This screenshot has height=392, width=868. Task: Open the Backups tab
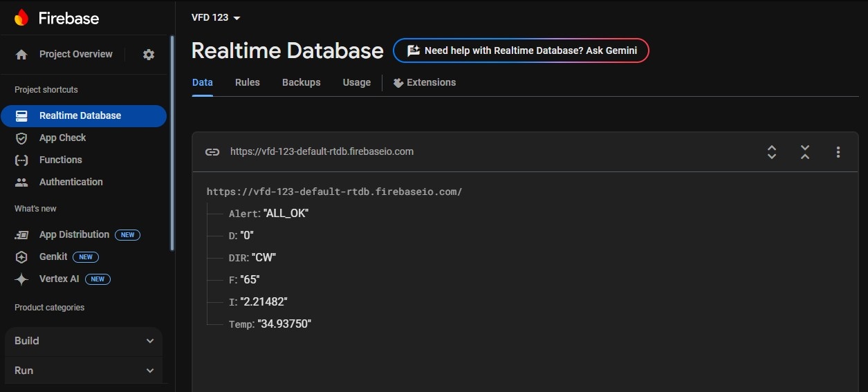(x=302, y=82)
